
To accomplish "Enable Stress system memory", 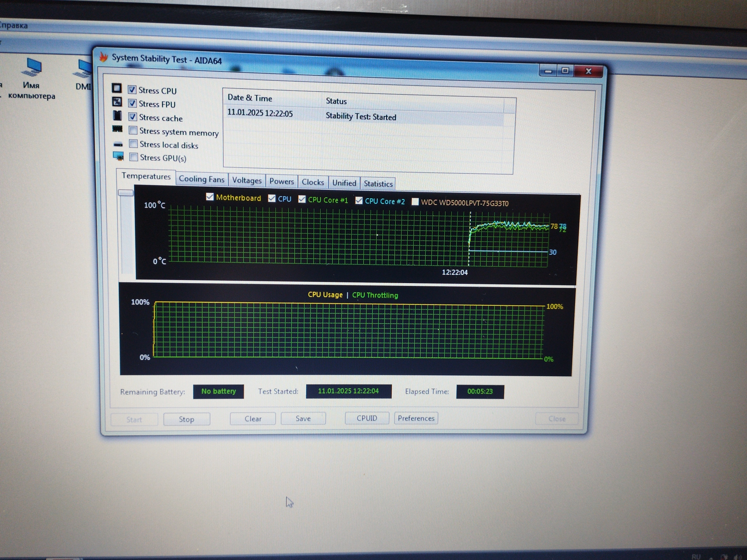I will (133, 130).
